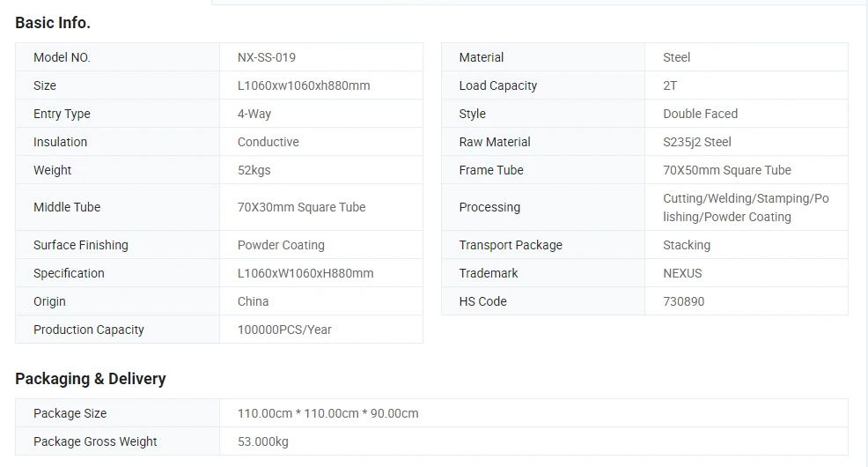Click the HS Code value 730890

[684, 302]
